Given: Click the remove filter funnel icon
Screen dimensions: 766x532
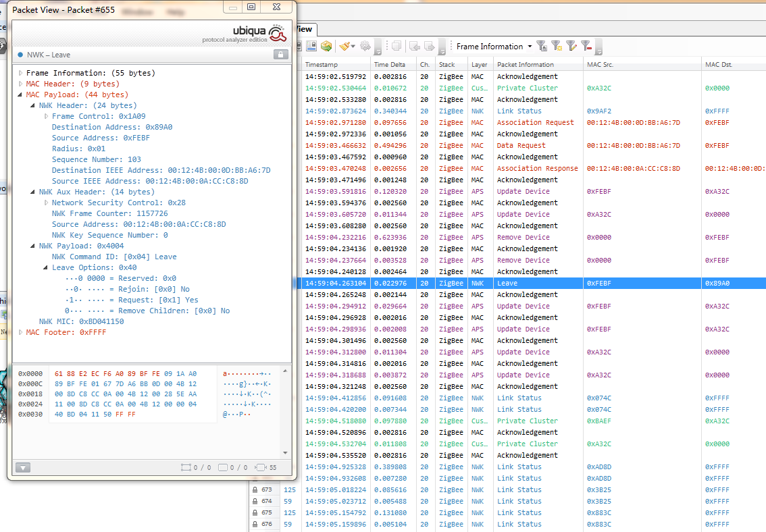Looking at the screenshot, I should pos(586,47).
